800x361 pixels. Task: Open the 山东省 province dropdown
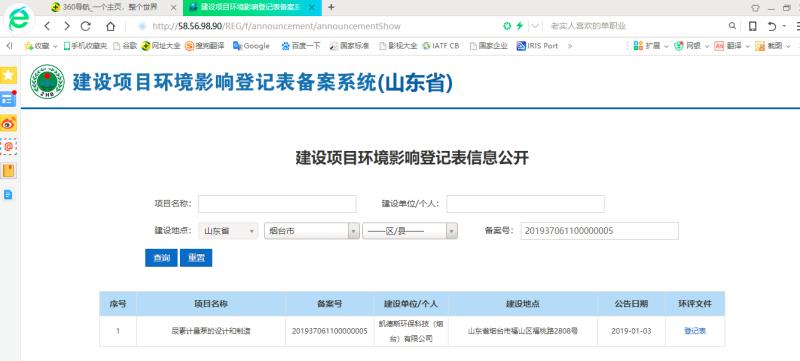(x=228, y=231)
